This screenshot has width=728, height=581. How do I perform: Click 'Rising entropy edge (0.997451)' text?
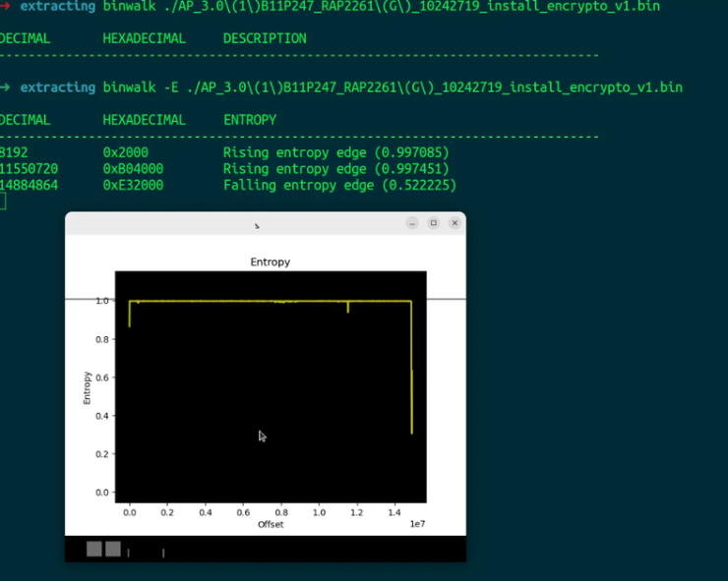[336, 169]
